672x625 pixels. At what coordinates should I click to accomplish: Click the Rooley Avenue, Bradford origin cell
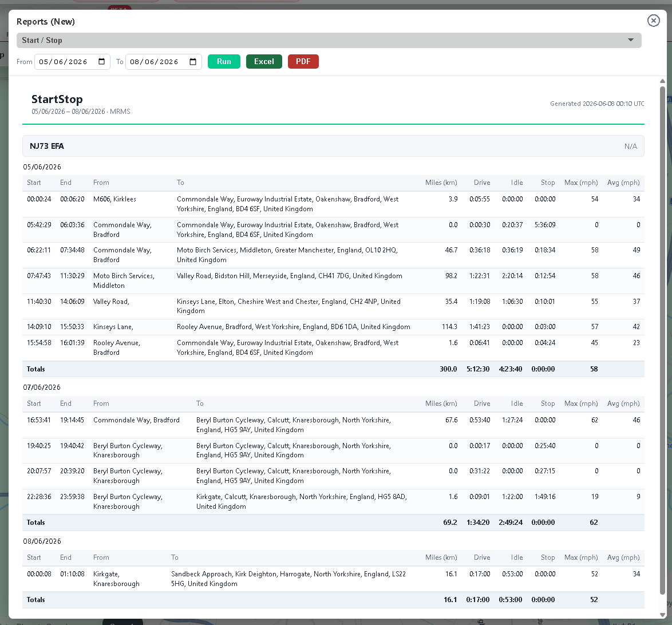pos(117,347)
